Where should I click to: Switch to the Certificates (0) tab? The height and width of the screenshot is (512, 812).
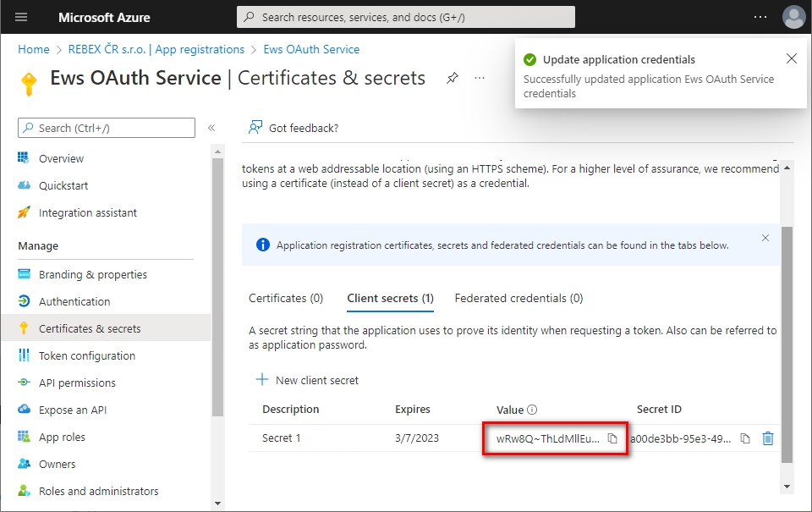pyautogui.click(x=286, y=298)
